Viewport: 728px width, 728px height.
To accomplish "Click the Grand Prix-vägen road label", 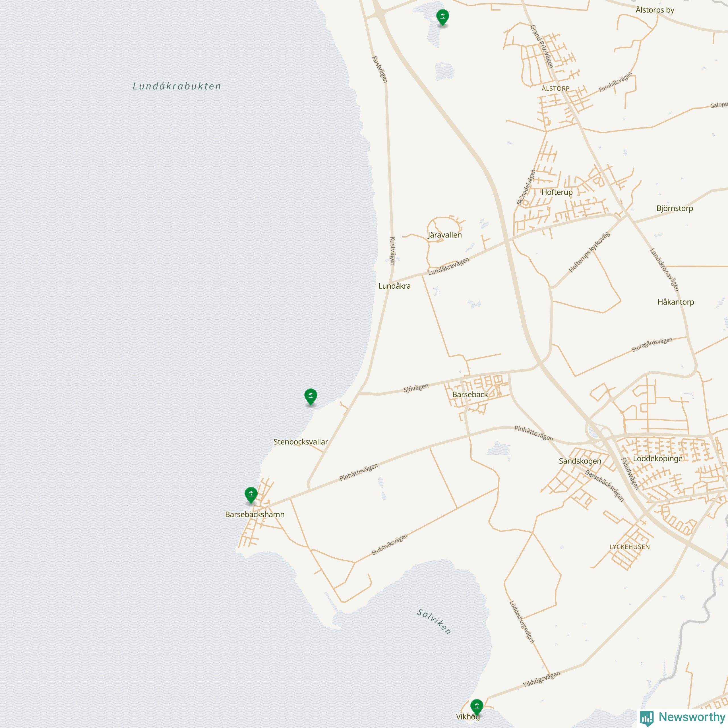I will pos(541,46).
